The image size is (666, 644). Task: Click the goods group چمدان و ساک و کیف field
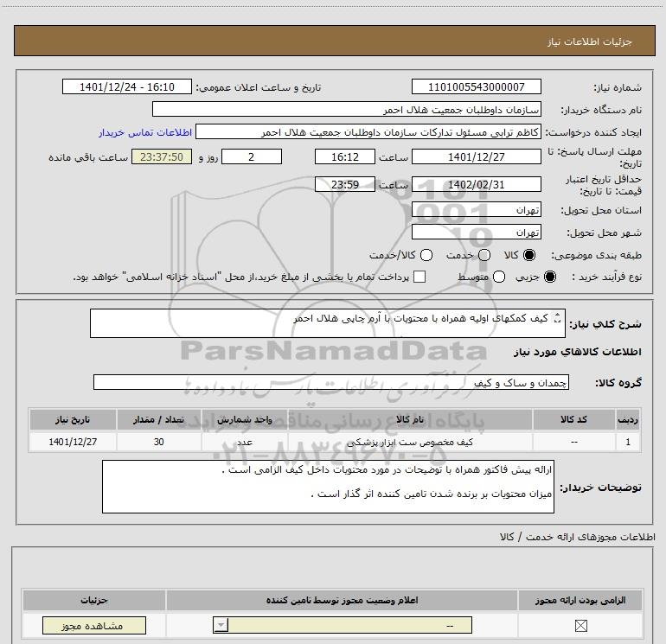(x=331, y=382)
